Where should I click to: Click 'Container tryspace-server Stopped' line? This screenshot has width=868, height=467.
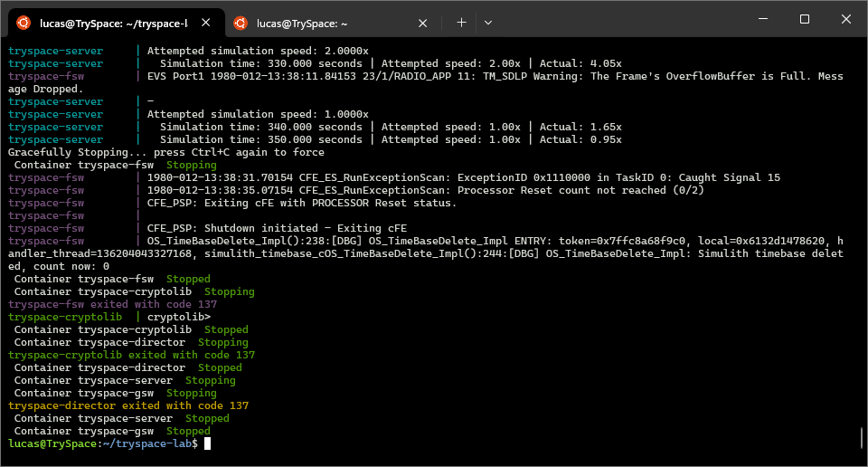[122, 419]
